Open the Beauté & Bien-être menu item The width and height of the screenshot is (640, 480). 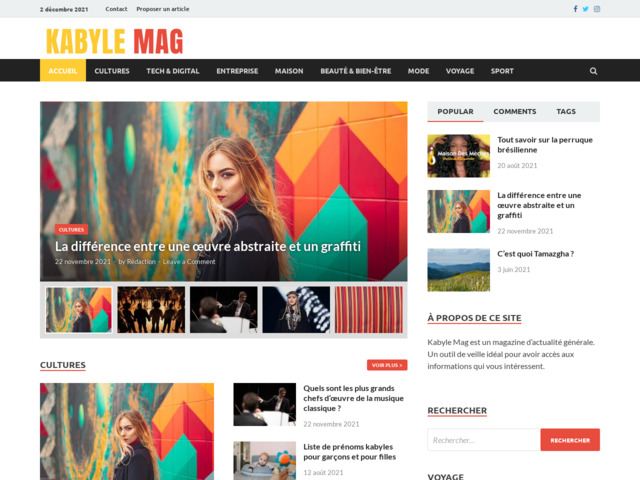click(356, 71)
